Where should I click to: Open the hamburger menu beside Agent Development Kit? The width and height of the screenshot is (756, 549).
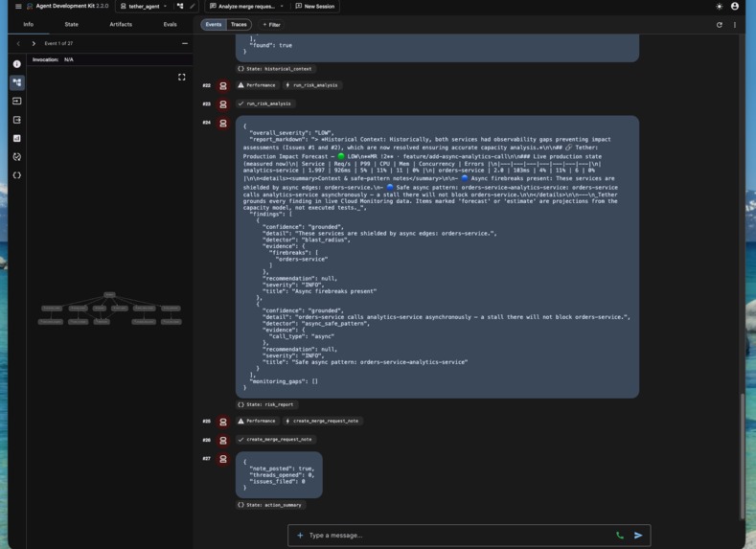18,7
